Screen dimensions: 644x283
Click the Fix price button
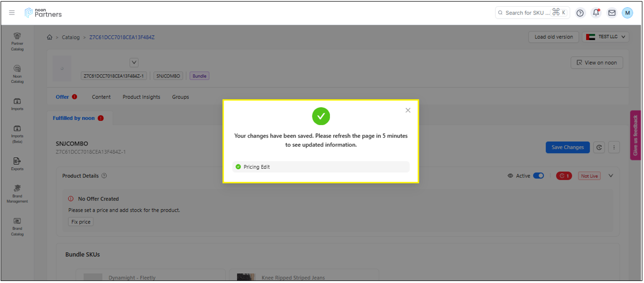[x=81, y=222]
